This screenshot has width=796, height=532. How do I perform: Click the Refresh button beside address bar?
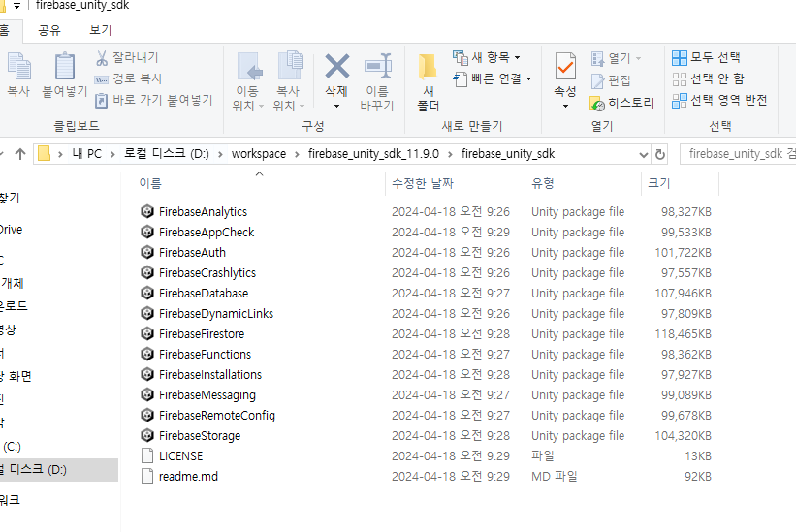(x=660, y=154)
